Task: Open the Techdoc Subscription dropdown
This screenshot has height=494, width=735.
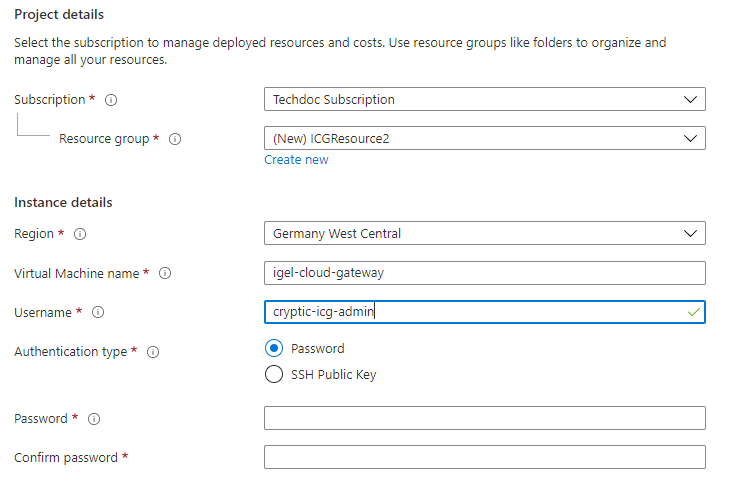Action: point(484,100)
